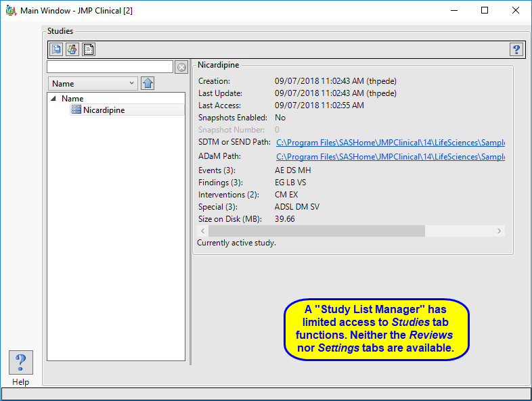Click the blue study document toolbar icon
The width and height of the screenshot is (532, 401).
[56, 49]
